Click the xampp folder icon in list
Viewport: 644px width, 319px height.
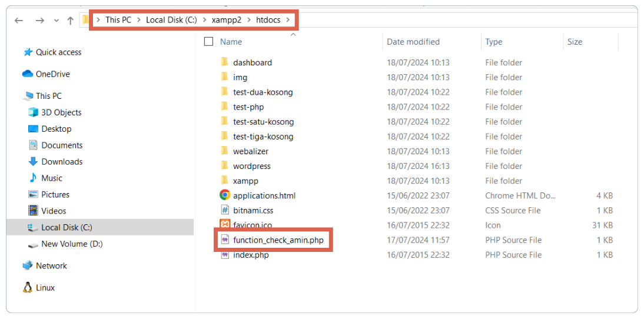click(x=224, y=180)
